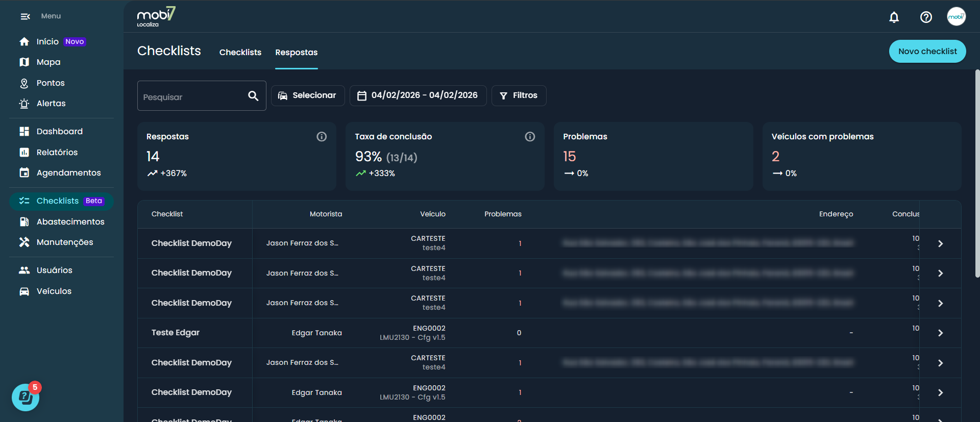Image resolution: width=980 pixels, height=422 pixels.
Task: Open Mapa from the sidebar
Action: pyautogui.click(x=48, y=62)
